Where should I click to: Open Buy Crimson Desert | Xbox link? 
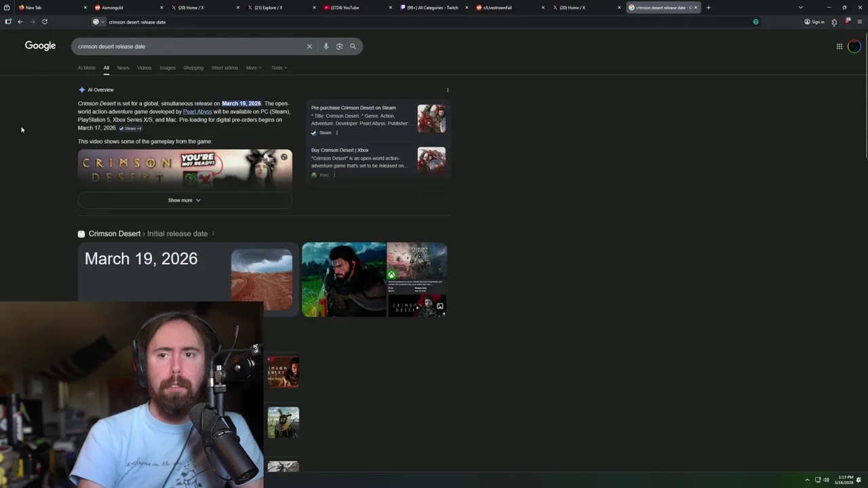click(x=340, y=150)
